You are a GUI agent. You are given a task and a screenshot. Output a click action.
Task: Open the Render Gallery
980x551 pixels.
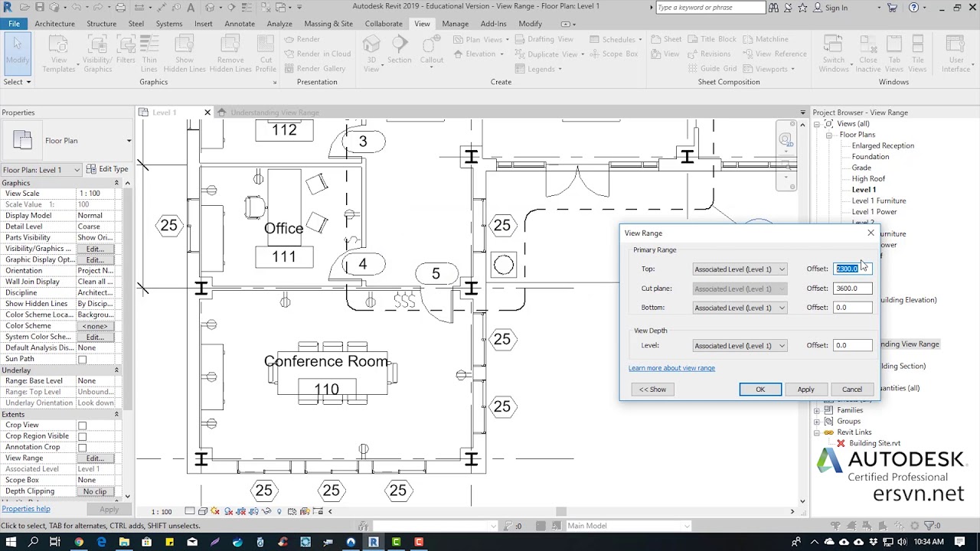click(x=315, y=68)
